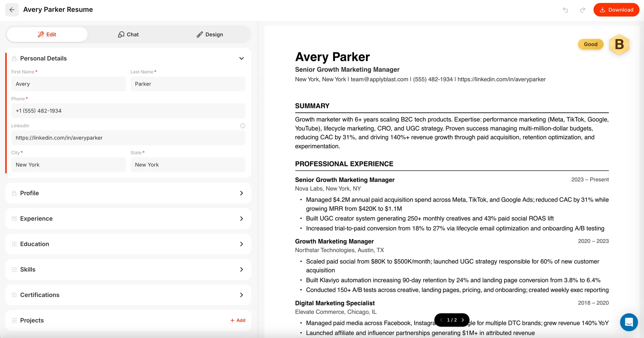Click the PROFESSIONAL EXPERIENCE heading
The width and height of the screenshot is (644, 338).
coord(344,164)
